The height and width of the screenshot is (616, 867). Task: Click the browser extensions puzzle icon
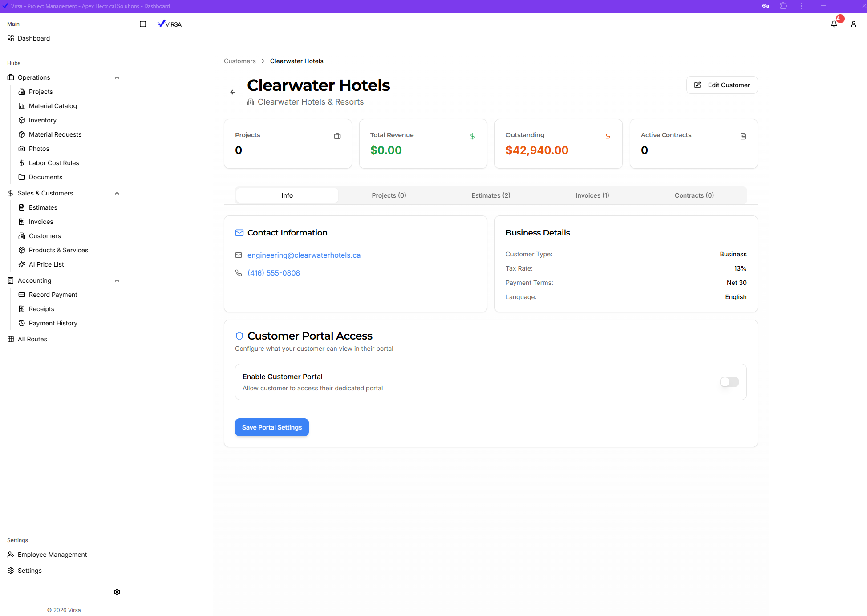pyautogui.click(x=783, y=6)
